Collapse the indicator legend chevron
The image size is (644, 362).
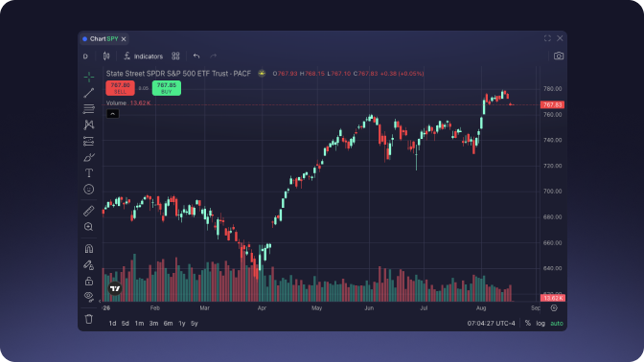coord(112,114)
